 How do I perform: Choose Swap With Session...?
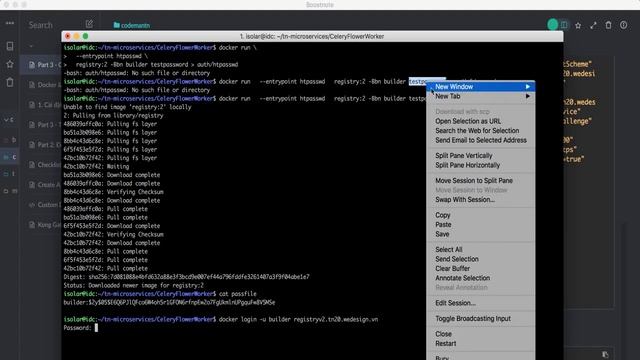coord(464,200)
